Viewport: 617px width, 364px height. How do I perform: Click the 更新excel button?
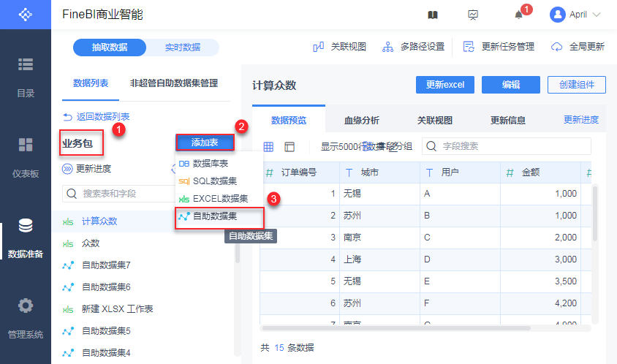pyautogui.click(x=445, y=85)
